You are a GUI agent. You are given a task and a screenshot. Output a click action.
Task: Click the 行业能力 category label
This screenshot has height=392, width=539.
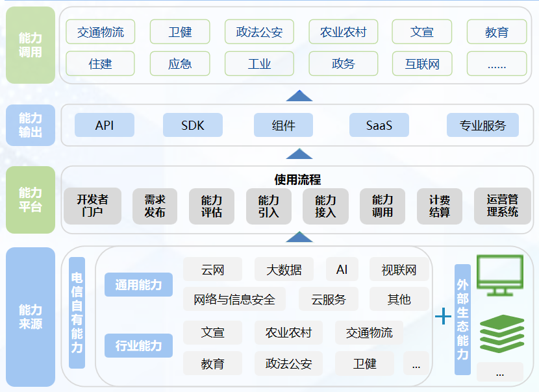138,345
